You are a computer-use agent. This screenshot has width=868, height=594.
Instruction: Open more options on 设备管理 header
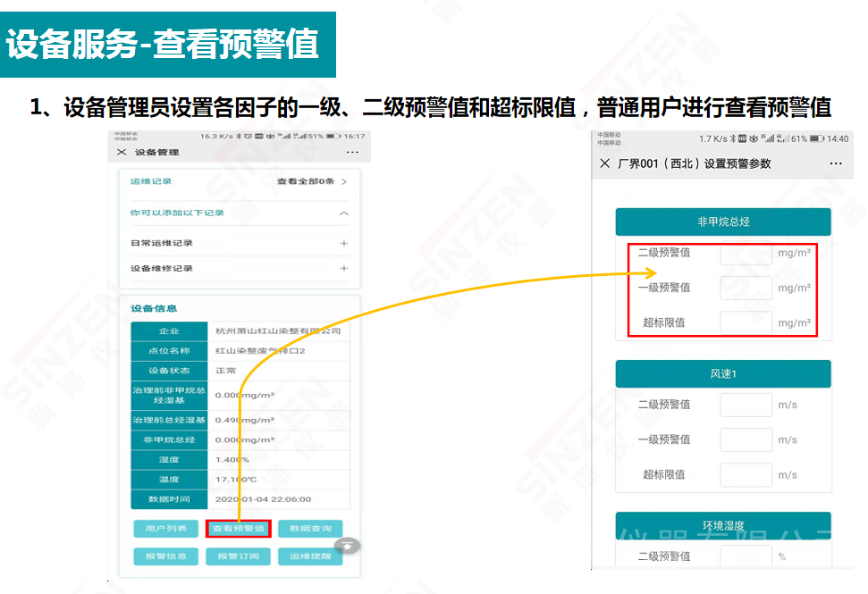351,153
